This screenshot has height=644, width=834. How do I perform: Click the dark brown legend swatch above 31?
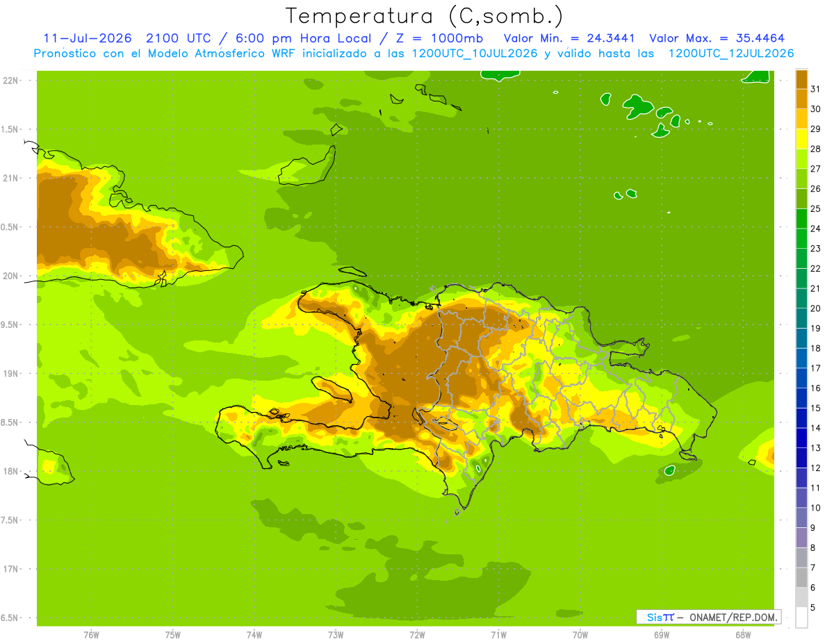[801, 79]
